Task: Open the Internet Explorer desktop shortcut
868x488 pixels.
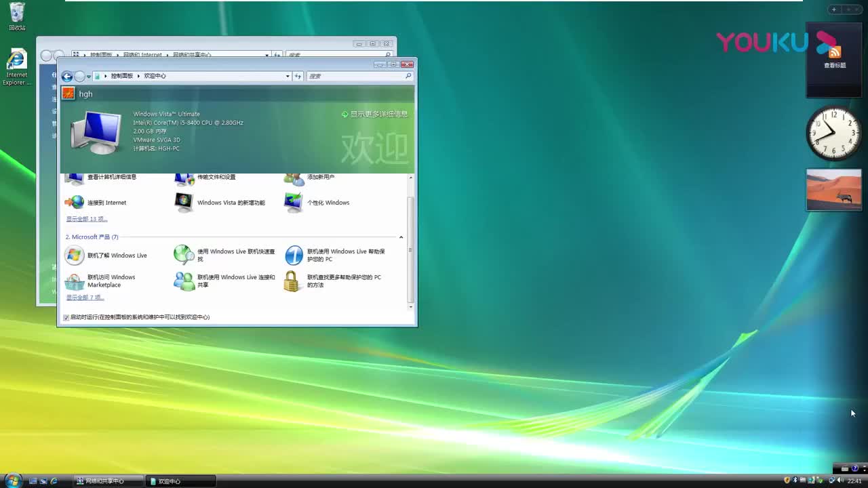Action: click(x=17, y=67)
